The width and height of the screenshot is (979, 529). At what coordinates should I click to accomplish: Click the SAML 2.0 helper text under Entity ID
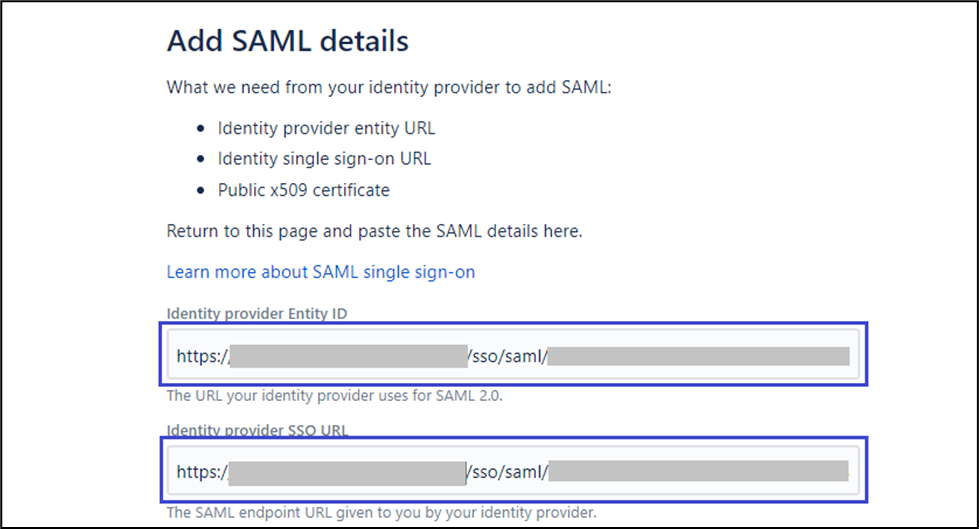click(332, 396)
